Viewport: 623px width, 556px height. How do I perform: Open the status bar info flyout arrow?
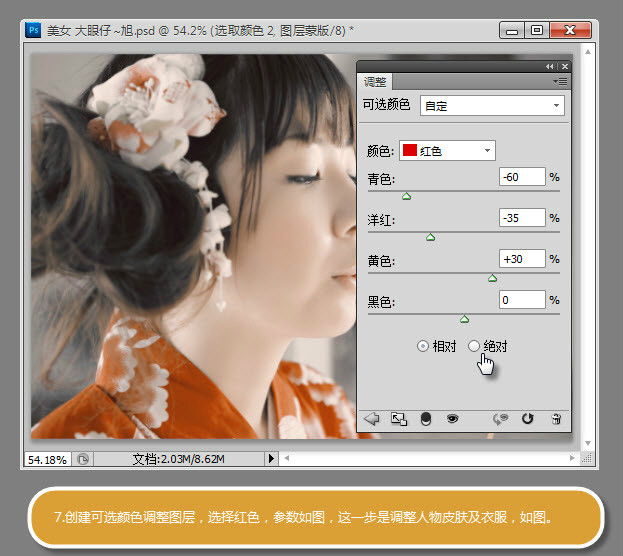(271, 459)
